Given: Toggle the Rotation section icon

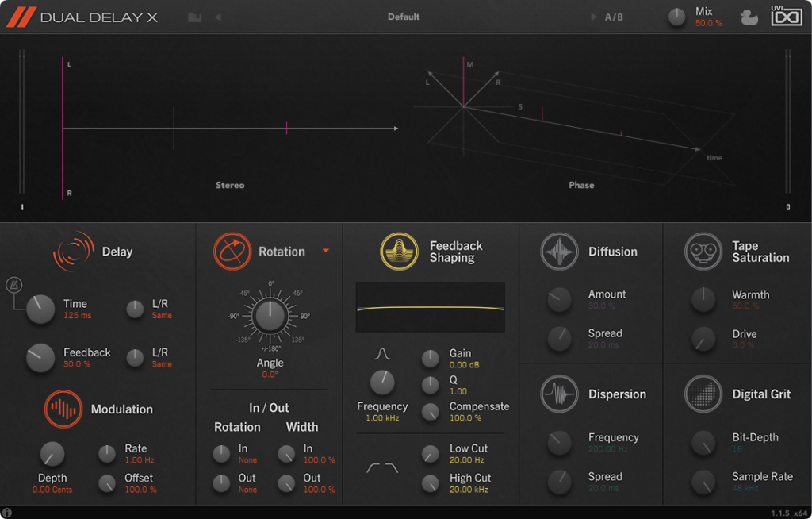Looking at the screenshot, I should click(232, 252).
